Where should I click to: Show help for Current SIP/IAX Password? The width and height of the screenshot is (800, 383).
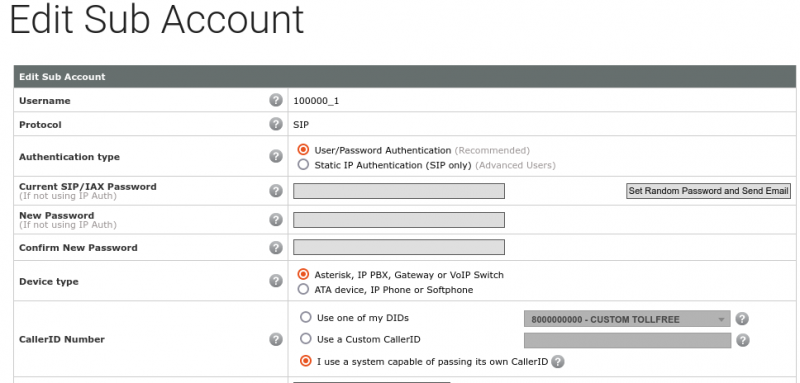[276, 191]
